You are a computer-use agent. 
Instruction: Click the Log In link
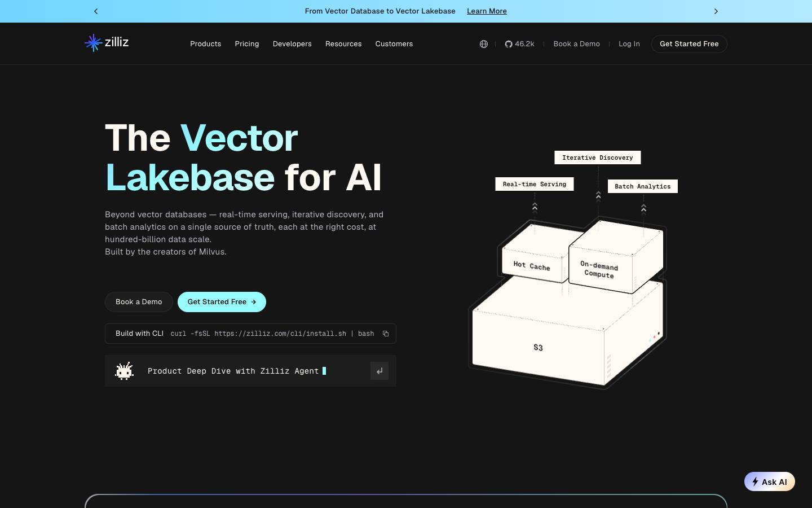[629, 44]
